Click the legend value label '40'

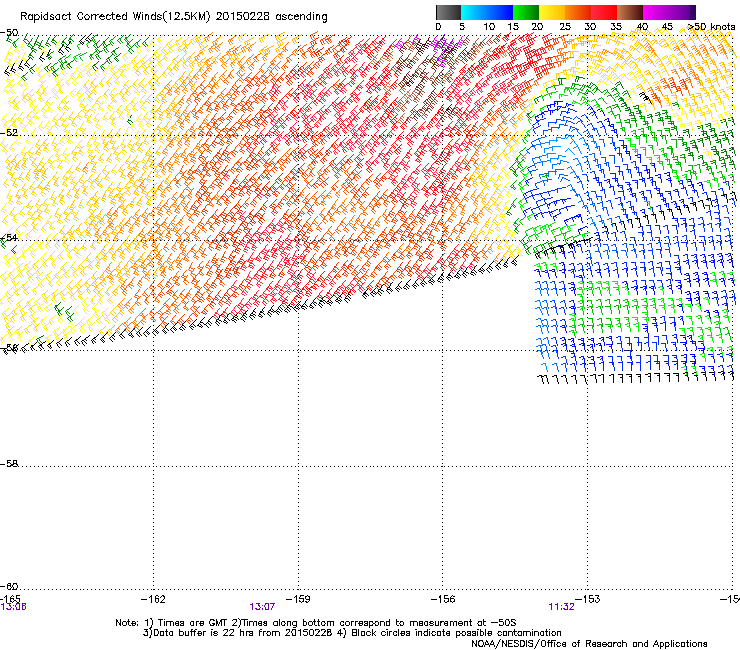pos(642,27)
